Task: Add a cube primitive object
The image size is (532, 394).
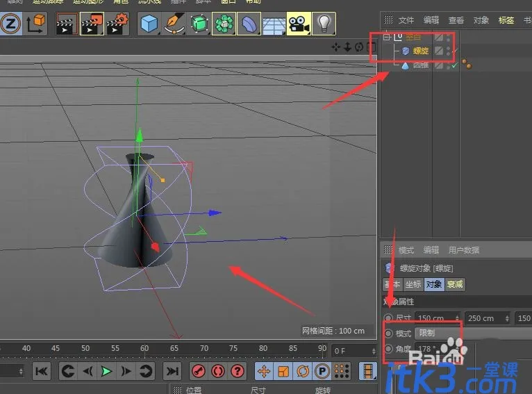Action: (149, 24)
